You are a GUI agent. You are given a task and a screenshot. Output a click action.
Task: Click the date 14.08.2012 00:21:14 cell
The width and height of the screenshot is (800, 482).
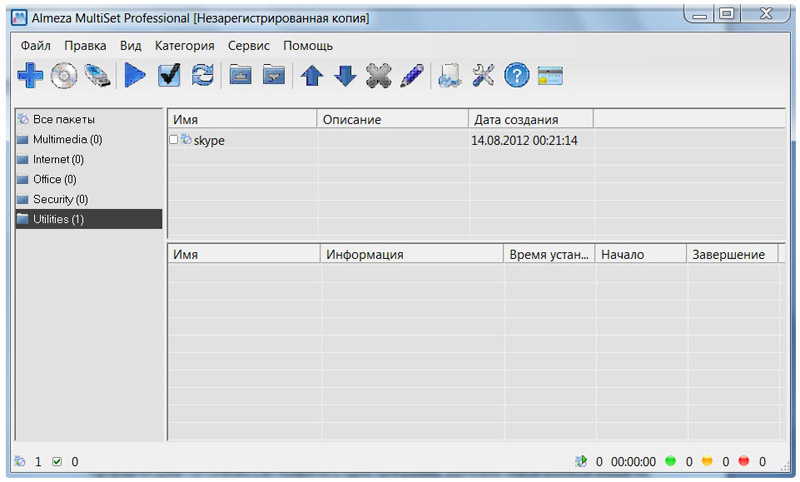pyautogui.click(x=524, y=140)
